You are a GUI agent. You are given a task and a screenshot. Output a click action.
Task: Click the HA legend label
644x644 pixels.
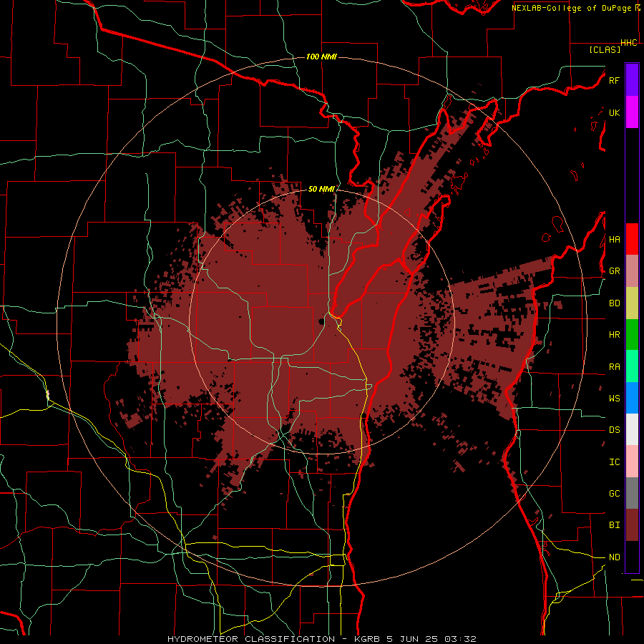[x=614, y=240]
